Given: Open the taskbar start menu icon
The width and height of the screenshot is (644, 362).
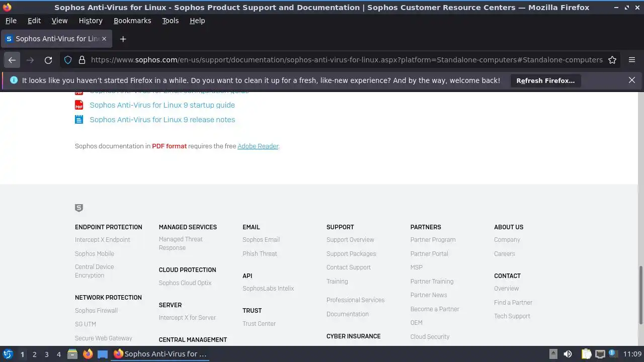Looking at the screenshot, I should point(8,354).
